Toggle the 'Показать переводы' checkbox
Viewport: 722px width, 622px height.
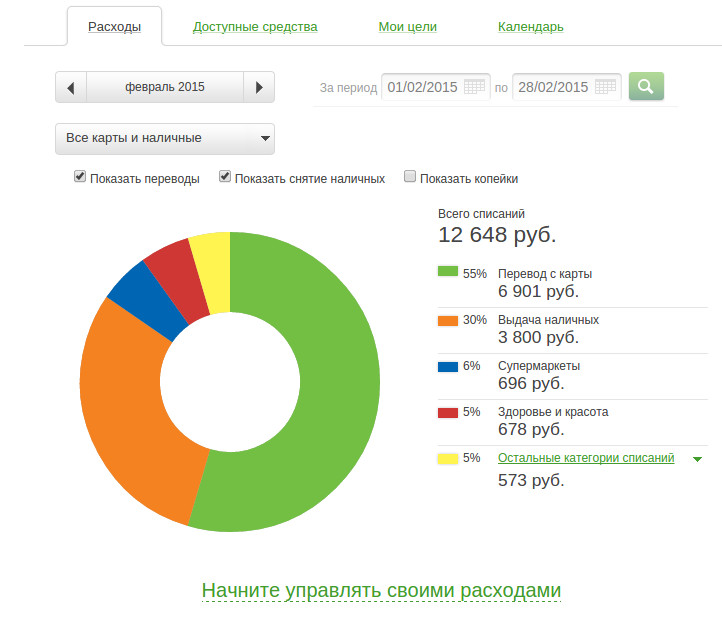(80, 177)
